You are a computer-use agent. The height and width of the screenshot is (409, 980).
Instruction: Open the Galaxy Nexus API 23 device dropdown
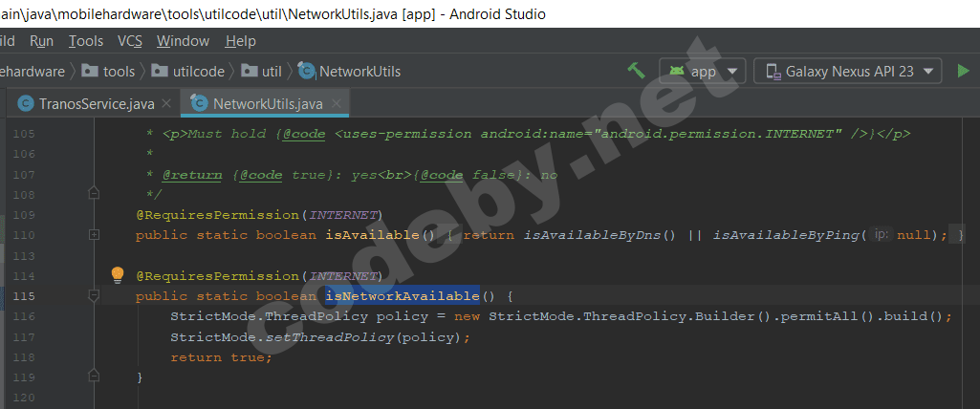click(x=847, y=71)
